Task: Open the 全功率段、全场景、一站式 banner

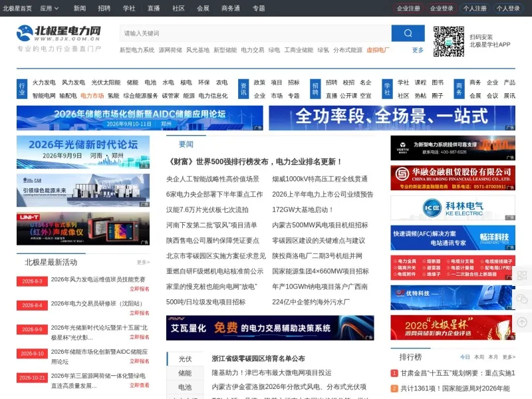Action: (x=392, y=118)
